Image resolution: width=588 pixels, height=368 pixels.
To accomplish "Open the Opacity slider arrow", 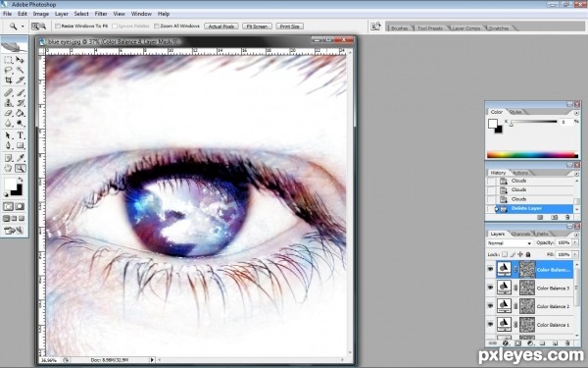I will (575, 243).
